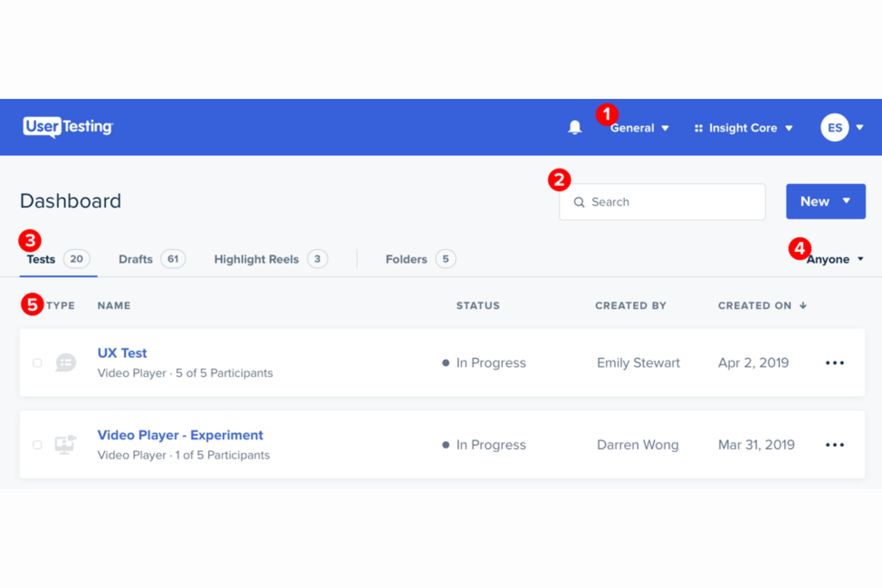Click the UserTesting logo
This screenshot has height=588, width=882.
(x=67, y=127)
